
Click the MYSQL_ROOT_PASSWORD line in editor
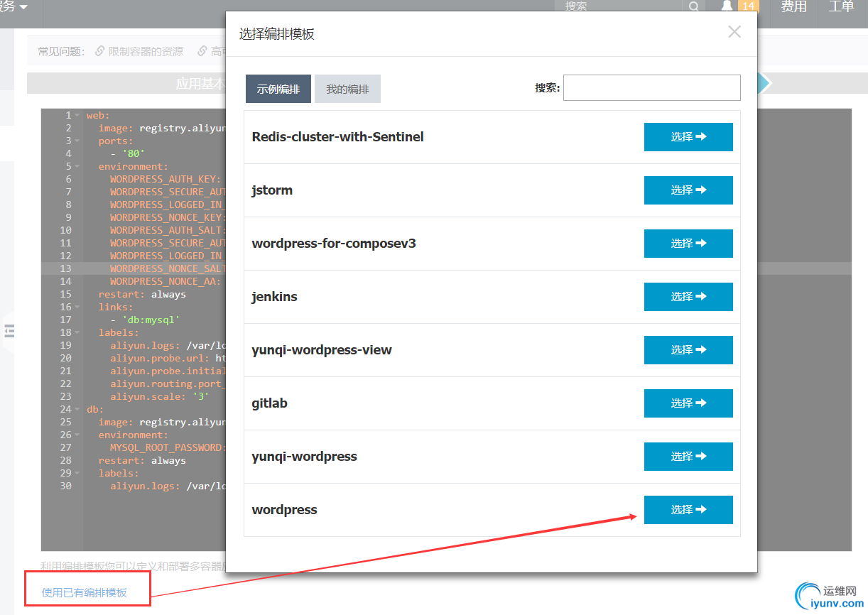168,447
